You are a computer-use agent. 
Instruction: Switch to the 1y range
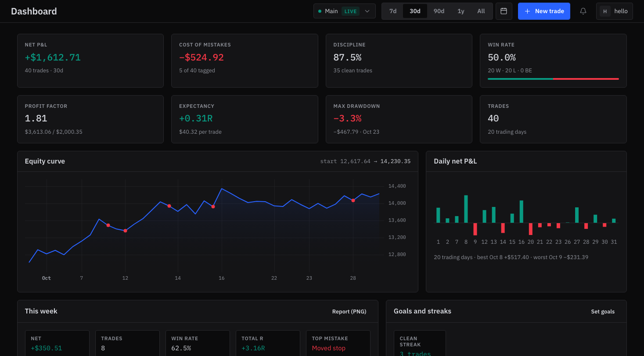(461, 11)
